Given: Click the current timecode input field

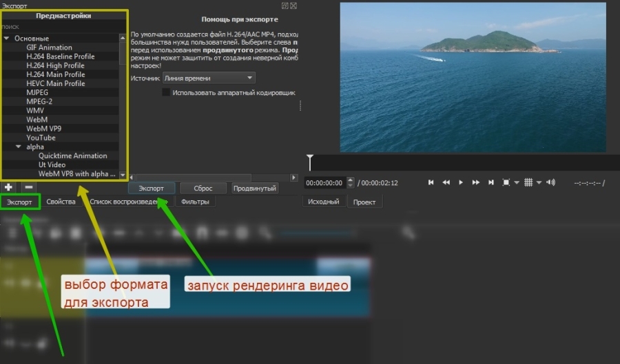Looking at the screenshot, I should (x=324, y=183).
